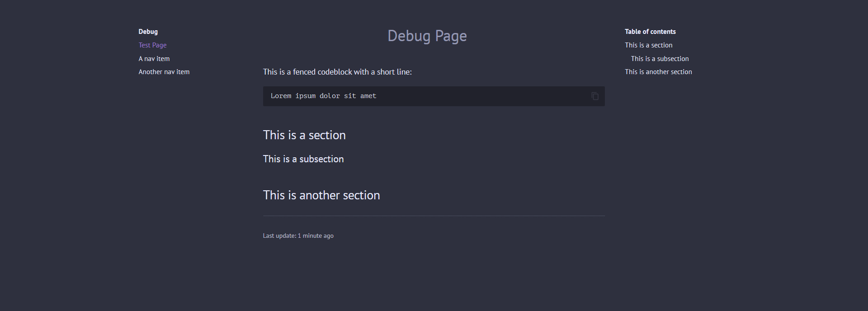Copy the code block to clipboard
The width and height of the screenshot is (868, 311).
point(595,96)
